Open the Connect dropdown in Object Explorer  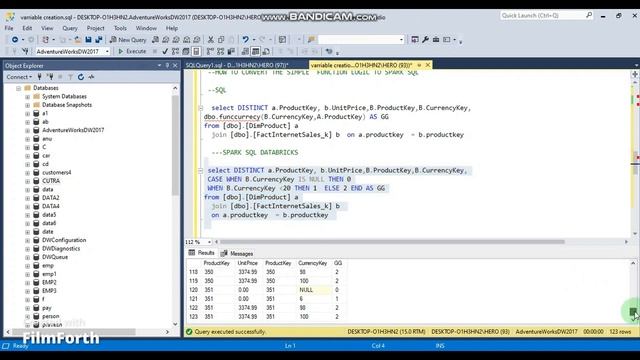[19, 77]
